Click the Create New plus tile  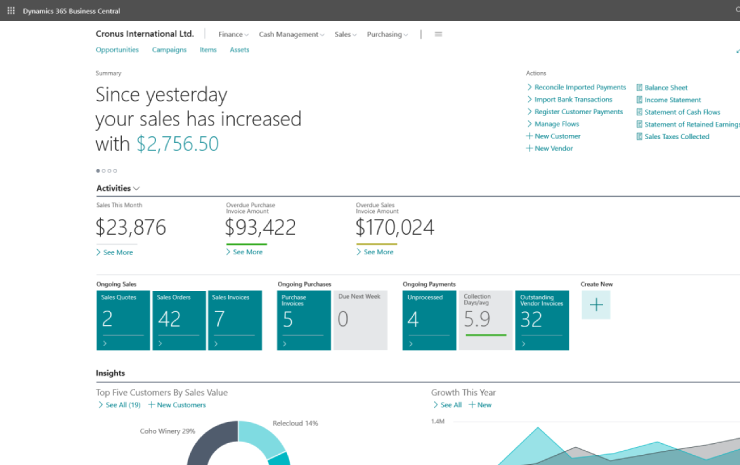coord(596,304)
